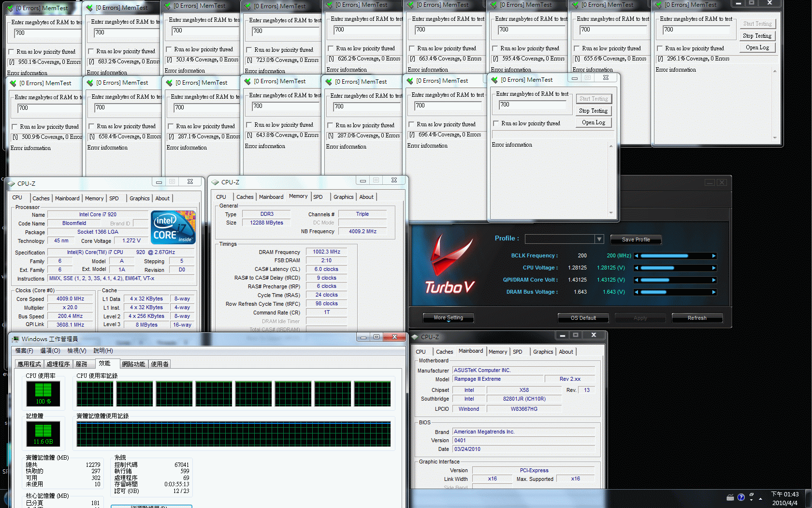Click title icon of MemTest window with 500.9% coverage

pyautogui.click(x=13, y=83)
